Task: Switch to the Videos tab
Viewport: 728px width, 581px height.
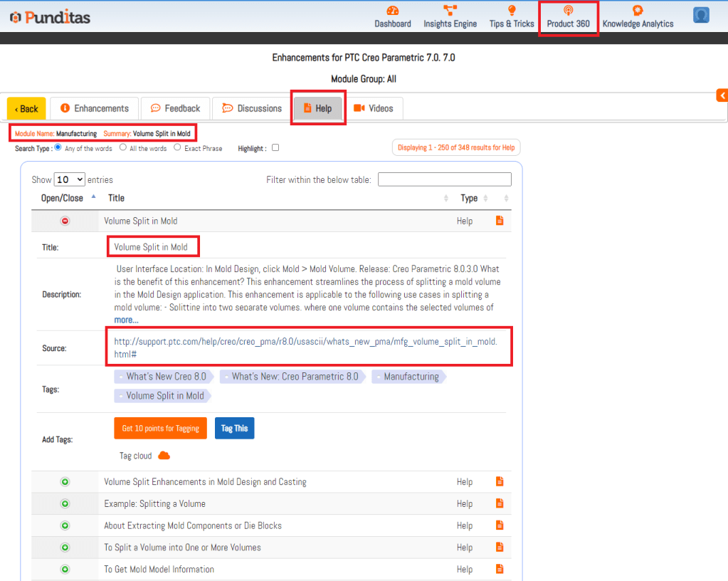Action: coord(374,108)
